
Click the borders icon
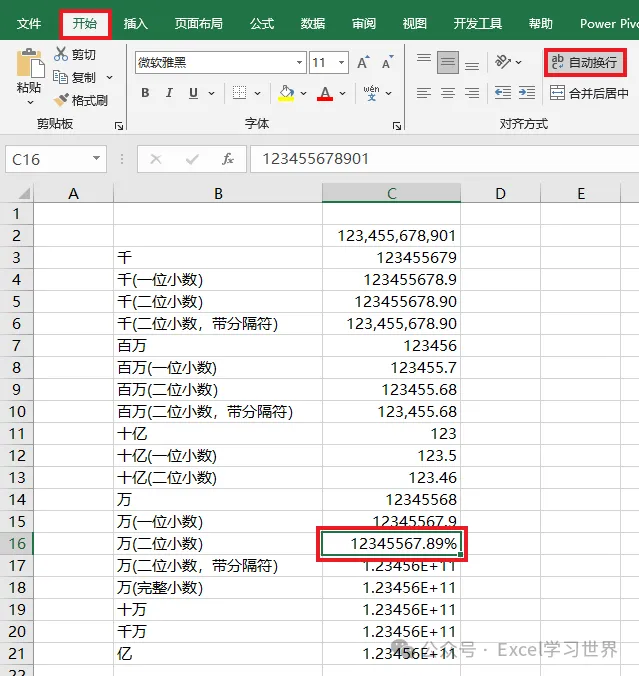coord(239,93)
